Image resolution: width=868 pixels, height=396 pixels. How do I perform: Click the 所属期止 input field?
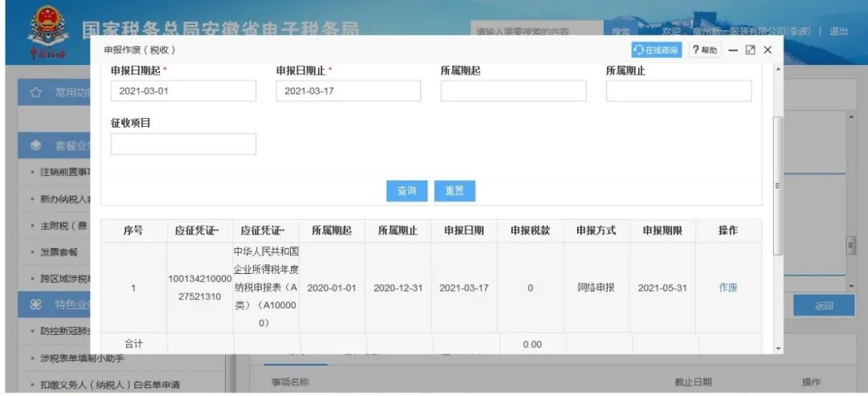678,91
